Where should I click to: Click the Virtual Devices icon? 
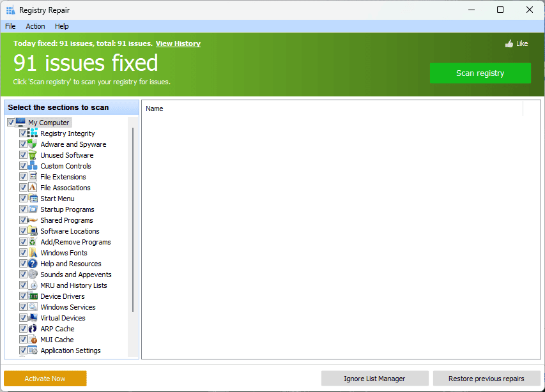tap(33, 317)
